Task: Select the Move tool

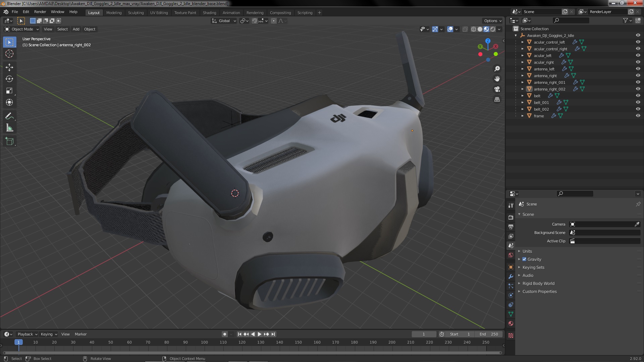Action: 9,67
